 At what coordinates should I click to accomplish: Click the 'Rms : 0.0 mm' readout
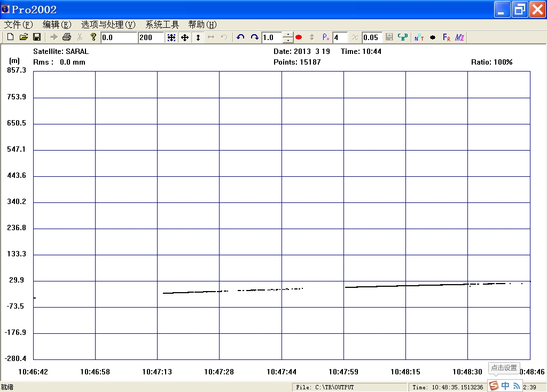(59, 62)
